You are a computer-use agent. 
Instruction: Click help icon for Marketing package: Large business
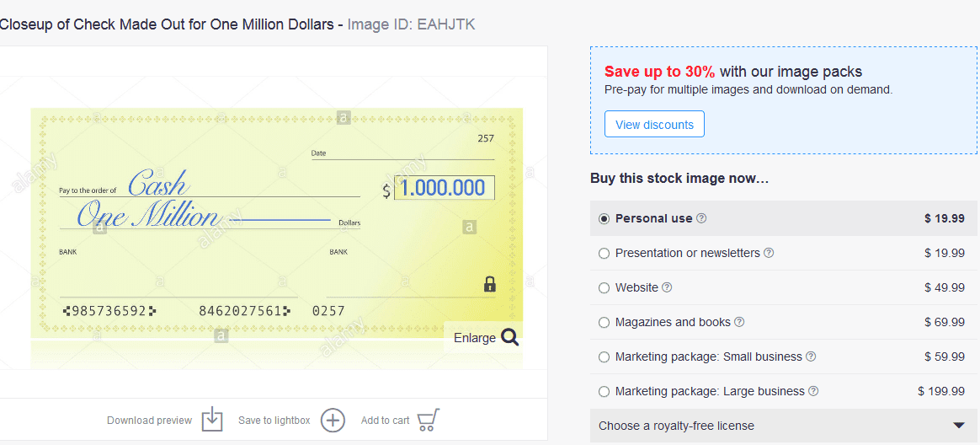[813, 391]
